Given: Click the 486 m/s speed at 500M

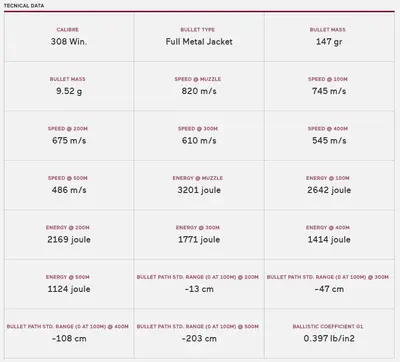Looking at the screenshot, I should (69, 190).
